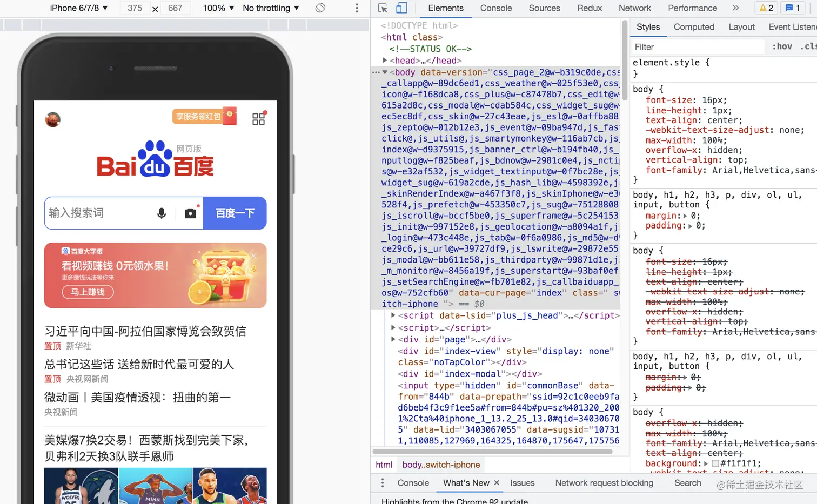Open the drawer three-dot menu
Screen dimensions: 817x504
(x=383, y=483)
